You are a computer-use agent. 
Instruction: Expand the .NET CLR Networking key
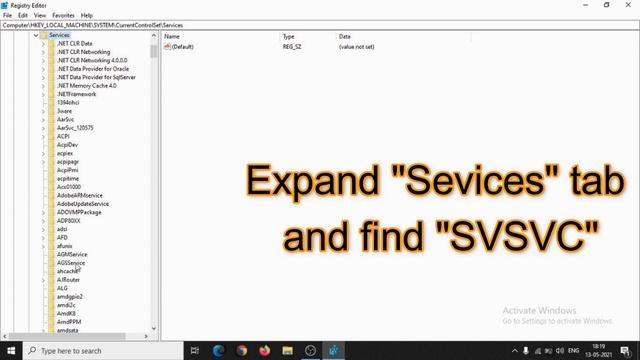tap(44, 52)
